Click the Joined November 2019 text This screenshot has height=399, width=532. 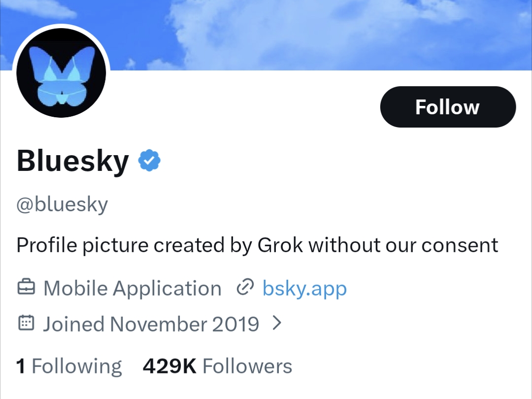tap(151, 324)
